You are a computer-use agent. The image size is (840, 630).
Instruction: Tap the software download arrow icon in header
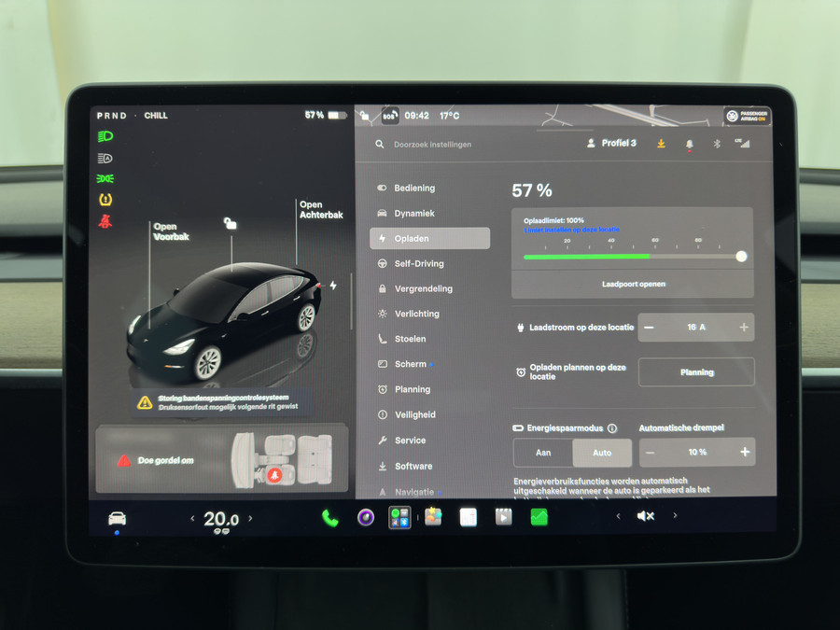[x=661, y=143]
